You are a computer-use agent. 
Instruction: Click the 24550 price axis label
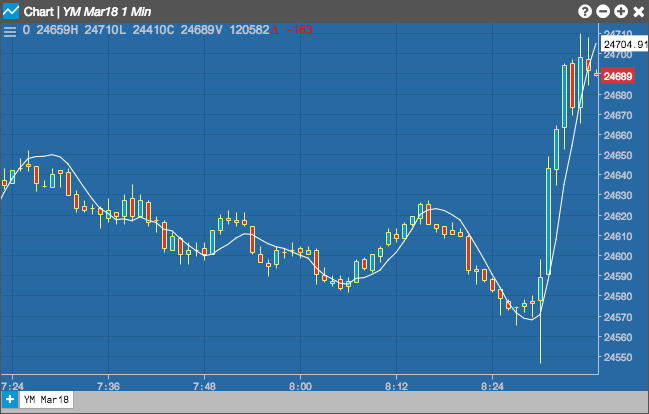click(618, 357)
